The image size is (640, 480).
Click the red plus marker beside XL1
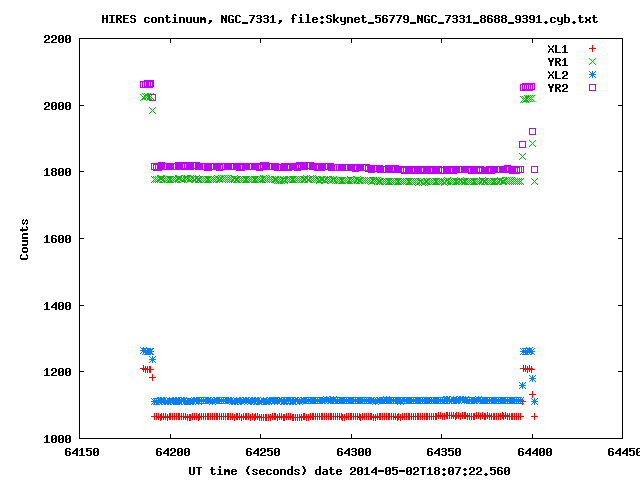(592, 49)
